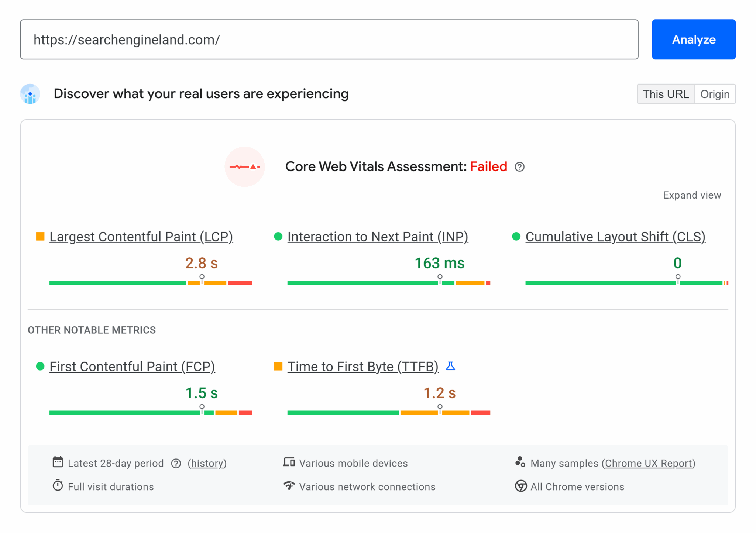Click the help icon beside Latest 28-day period

coord(176,463)
